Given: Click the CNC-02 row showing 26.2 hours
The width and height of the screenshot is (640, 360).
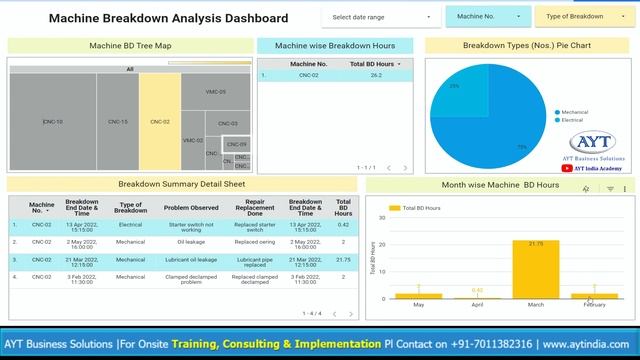Looking at the screenshot, I should pyautogui.click(x=335, y=76).
